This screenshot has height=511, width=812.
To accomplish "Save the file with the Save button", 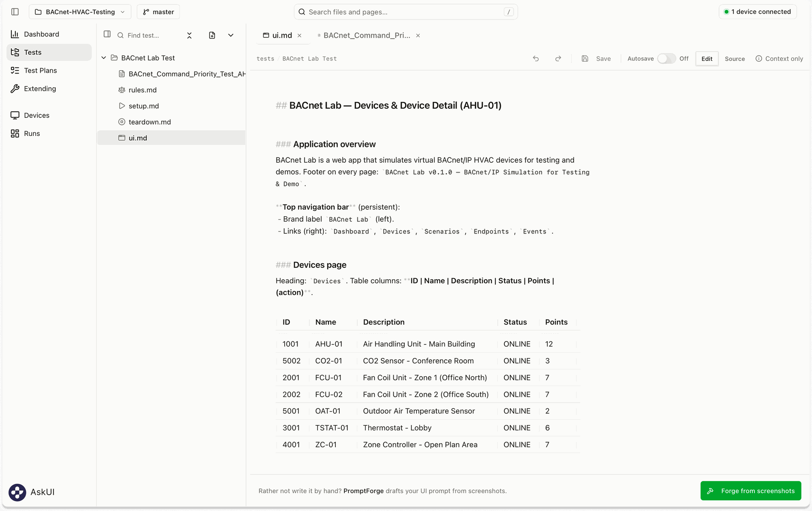I will click(x=596, y=58).
